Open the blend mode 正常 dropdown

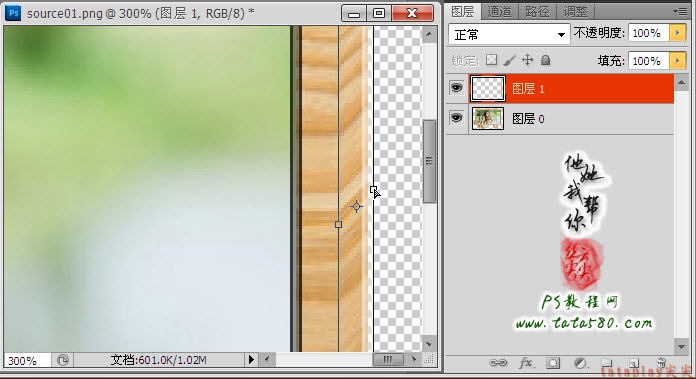point(509,34)
